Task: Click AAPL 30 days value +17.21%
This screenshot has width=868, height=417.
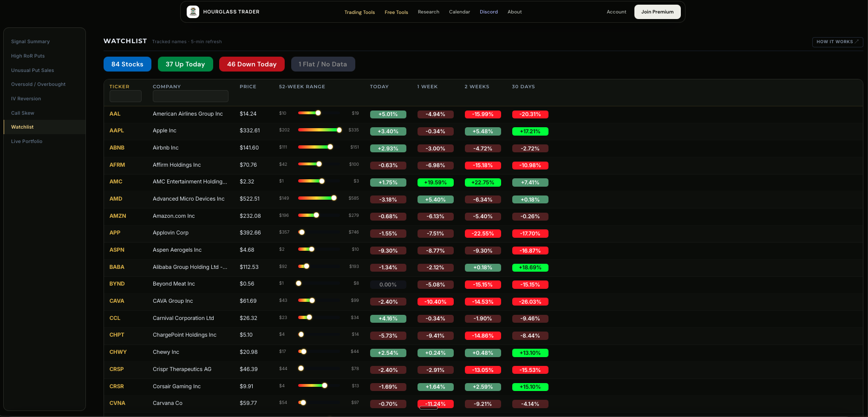Action: [x=530, y=131]
